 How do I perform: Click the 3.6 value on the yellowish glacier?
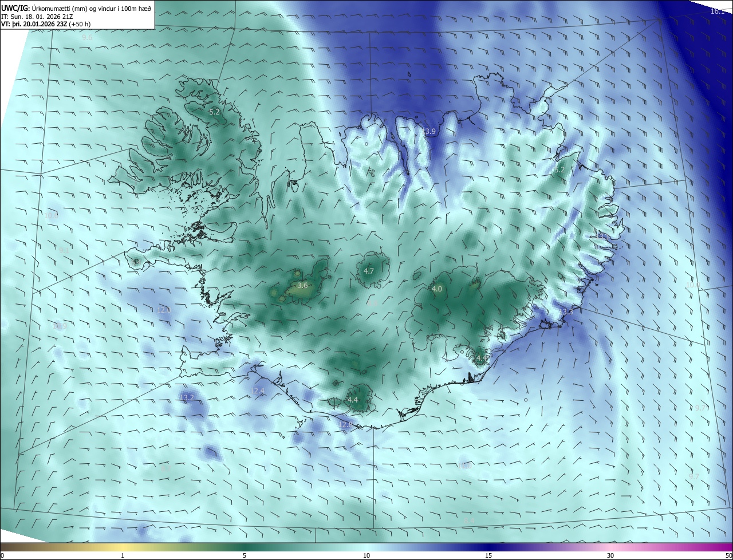tap(303, 285)
